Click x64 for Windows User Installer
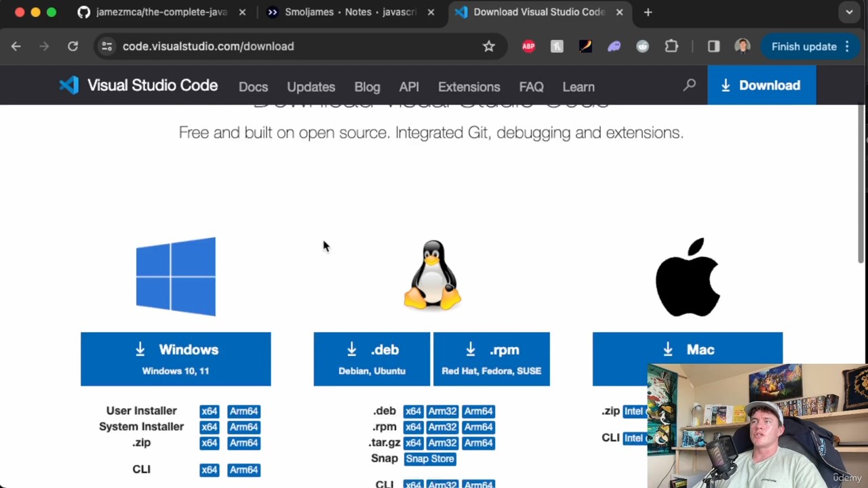The image size is (868, 488). click(x=210, y=411)
